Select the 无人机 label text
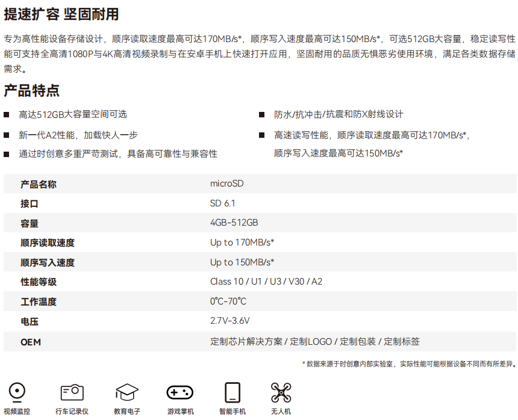This screenshot has height=420, width=518. 281,412
